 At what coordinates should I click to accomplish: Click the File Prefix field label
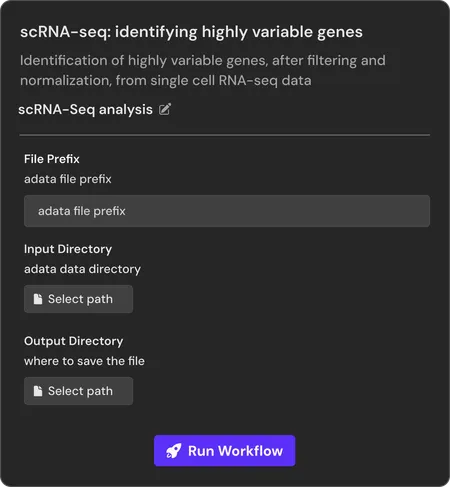52,159
